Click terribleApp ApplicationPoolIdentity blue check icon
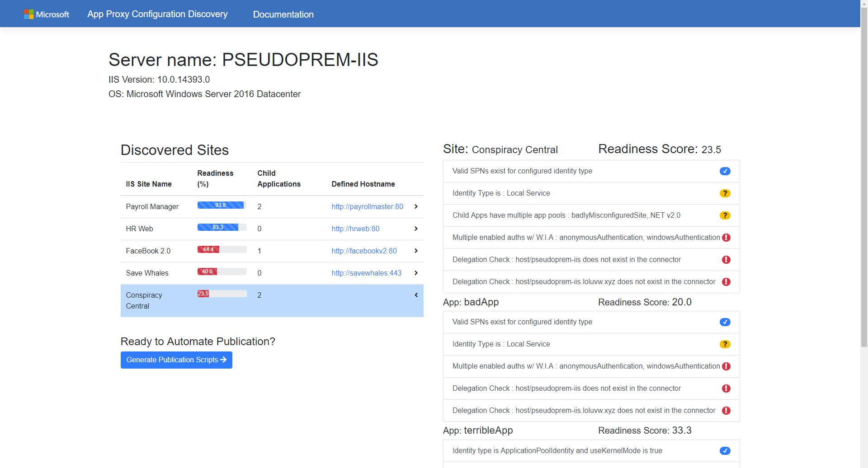 point(725,451)
